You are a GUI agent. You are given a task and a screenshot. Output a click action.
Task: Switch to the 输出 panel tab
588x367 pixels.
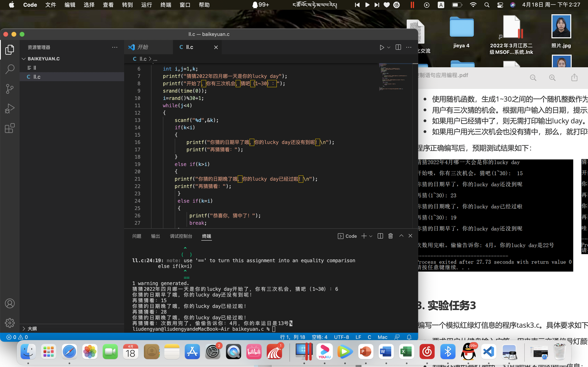[155, 236]
